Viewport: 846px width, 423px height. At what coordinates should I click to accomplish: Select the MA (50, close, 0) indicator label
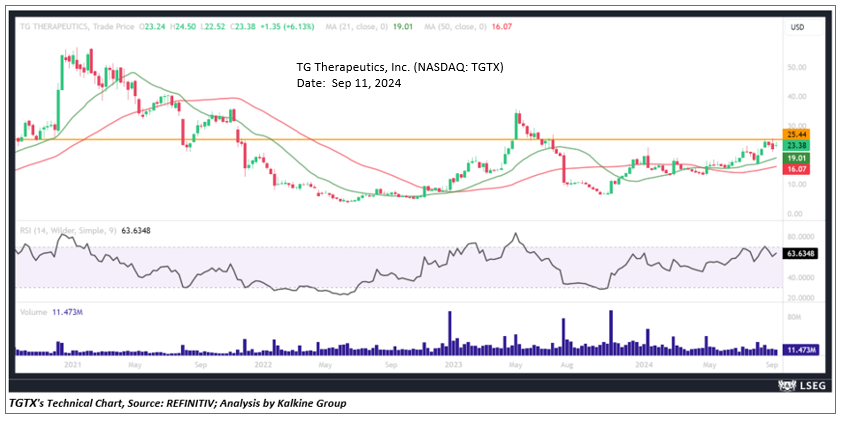[455, 26]
